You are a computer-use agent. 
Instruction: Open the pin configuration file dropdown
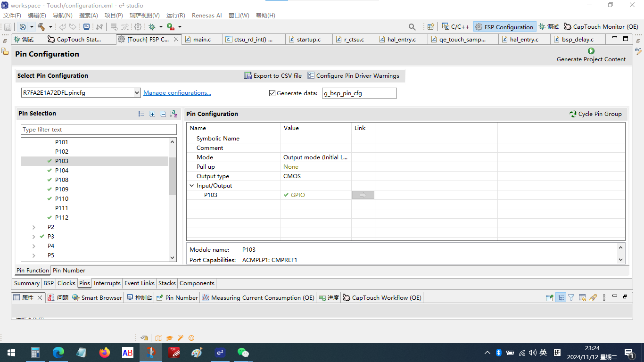click(x=137, y=93)
